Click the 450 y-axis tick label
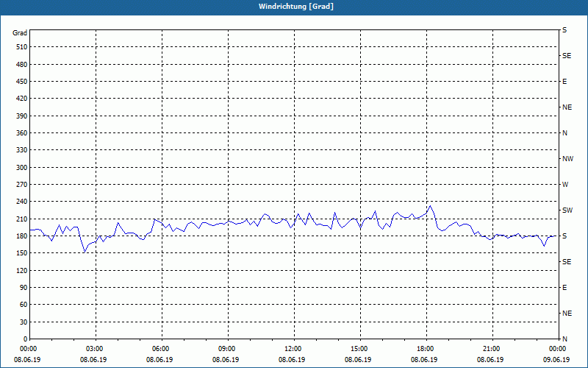The height and width of the screenshot is (368, 588). click(22, 82)
